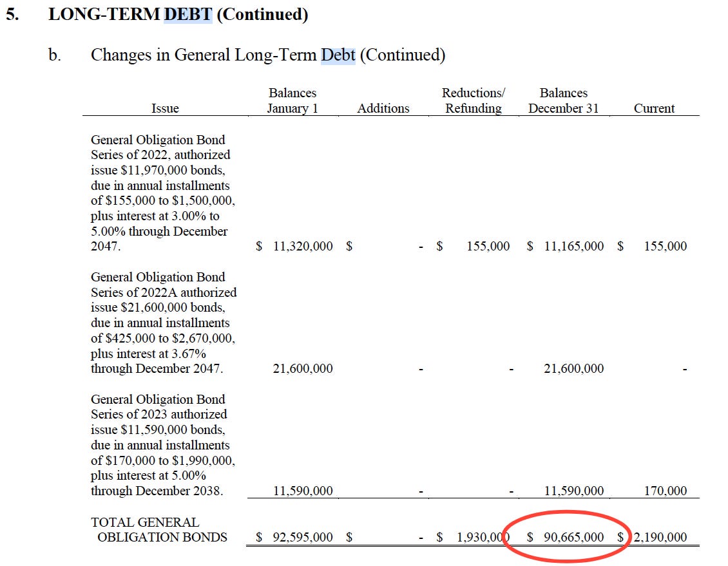
Task: Click Series 2022 current amount 155,000
Action: pos(666,246)
